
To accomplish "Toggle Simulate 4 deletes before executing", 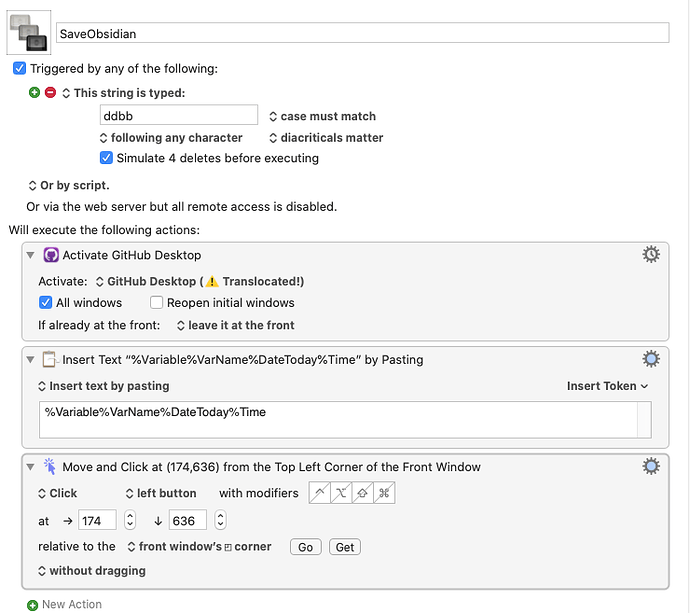I will (106, 158).
